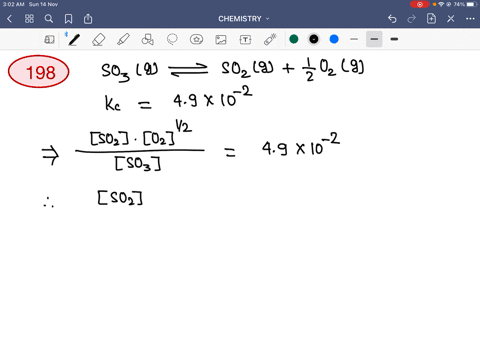
Task: Open the search tool
Action: click(x=49, y=19)
